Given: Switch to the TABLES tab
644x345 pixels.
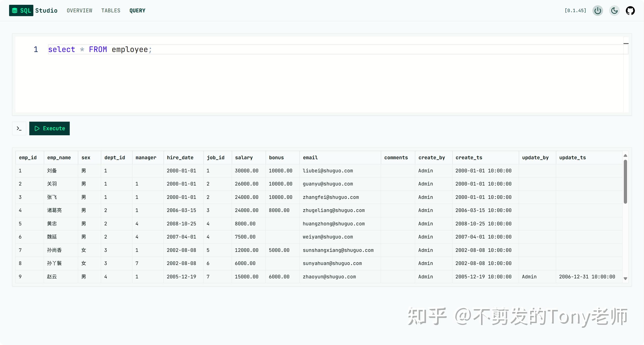Looking at the screenshot, I should pyautogui.click(x=111, y=10).
